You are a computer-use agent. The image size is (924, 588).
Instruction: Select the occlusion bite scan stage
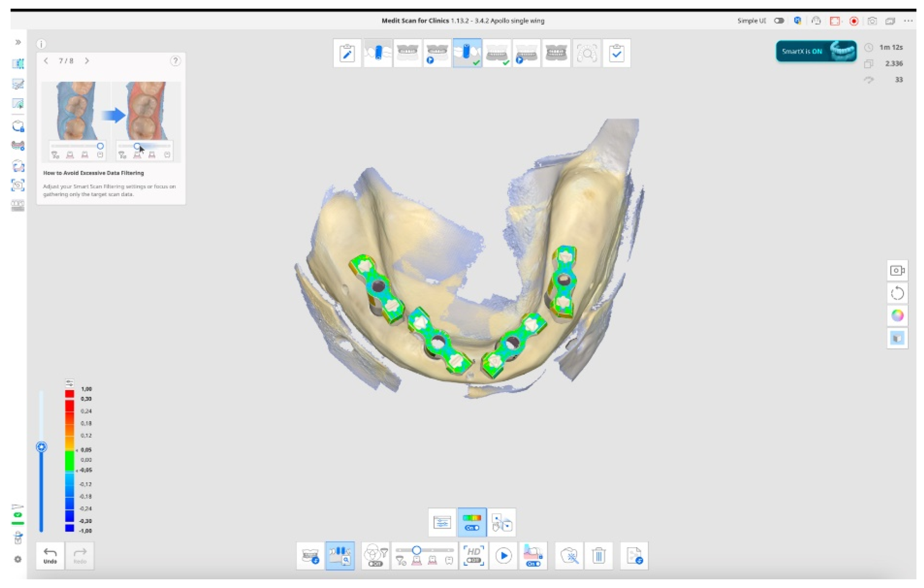coord(556,53)
